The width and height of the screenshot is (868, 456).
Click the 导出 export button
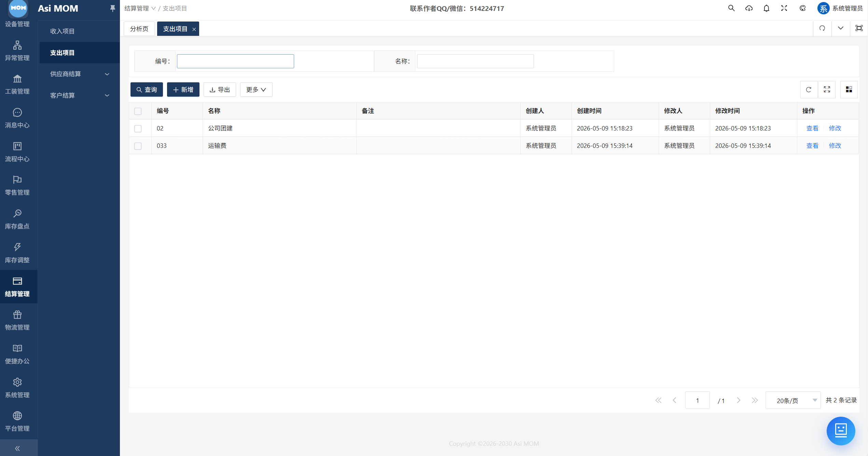(220, 89)
